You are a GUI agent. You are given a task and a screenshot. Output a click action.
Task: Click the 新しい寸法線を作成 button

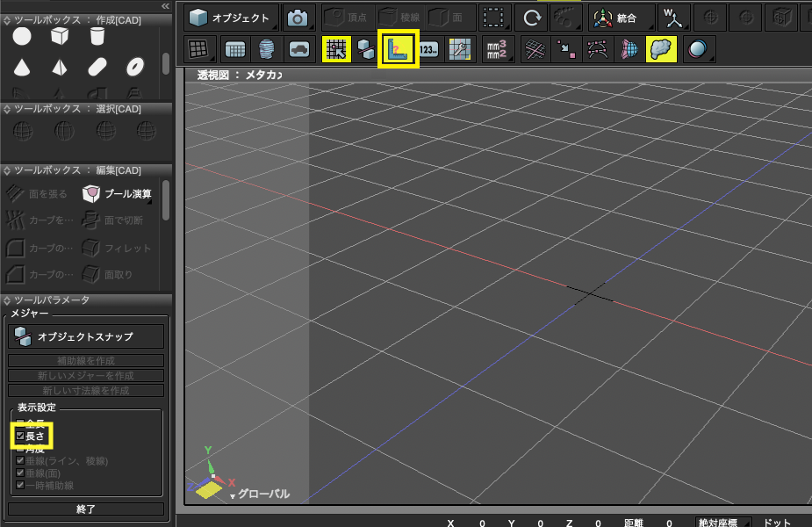[86, 391]
